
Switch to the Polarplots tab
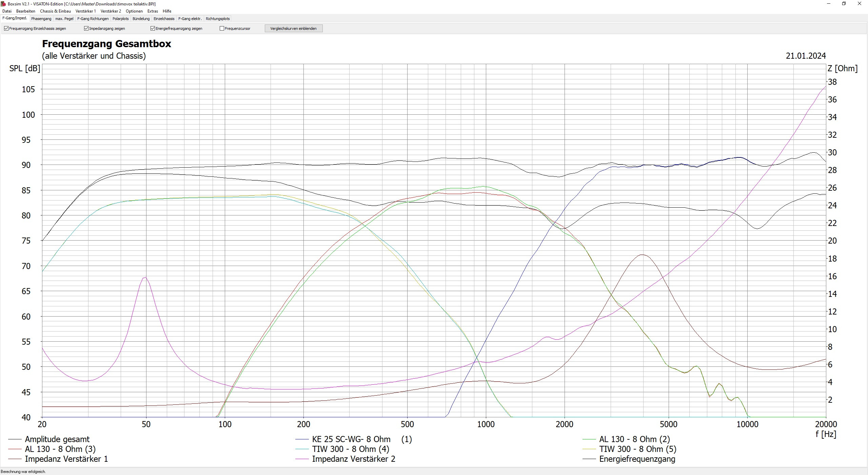[x=120, y=19]
